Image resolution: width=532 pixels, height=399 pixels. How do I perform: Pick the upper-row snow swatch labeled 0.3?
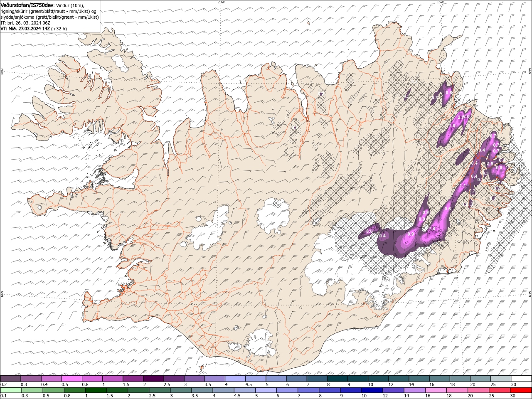point(31,378)
